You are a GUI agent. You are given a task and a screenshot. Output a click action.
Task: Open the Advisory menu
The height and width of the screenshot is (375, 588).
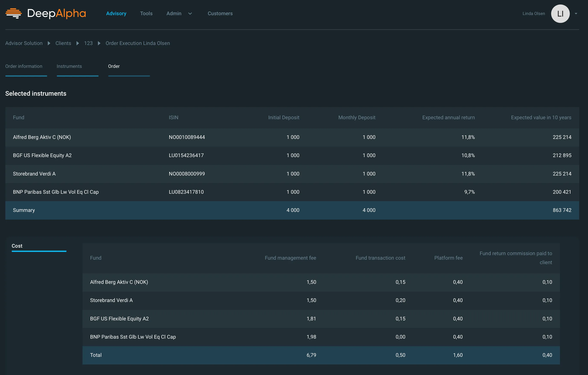coord(116,13)
